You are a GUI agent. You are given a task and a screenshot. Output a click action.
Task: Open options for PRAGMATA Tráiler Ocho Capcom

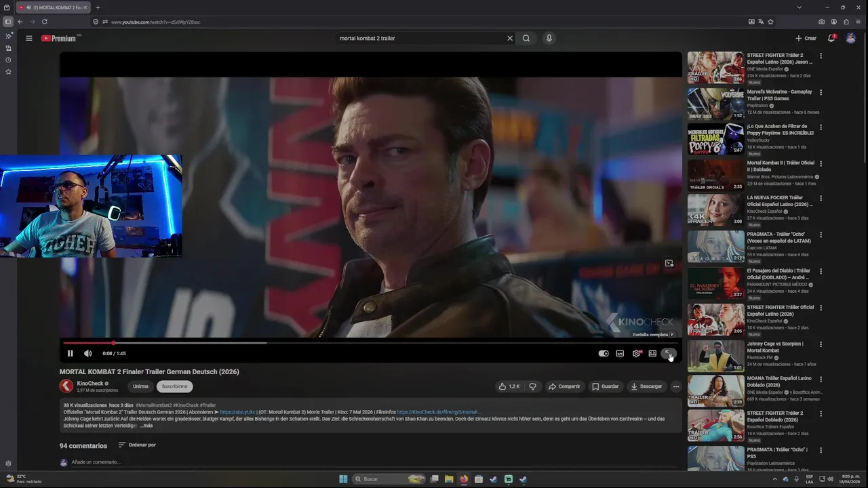pyautogui.click(x=821, y=235)
